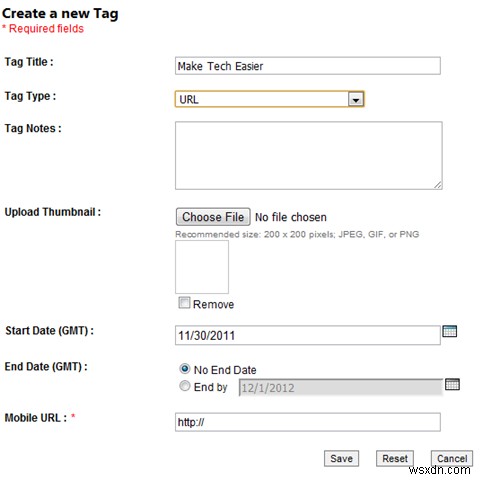Click the Choose File button
The height and width of the screenshot is (480, 482).
(x=213, y=217)
